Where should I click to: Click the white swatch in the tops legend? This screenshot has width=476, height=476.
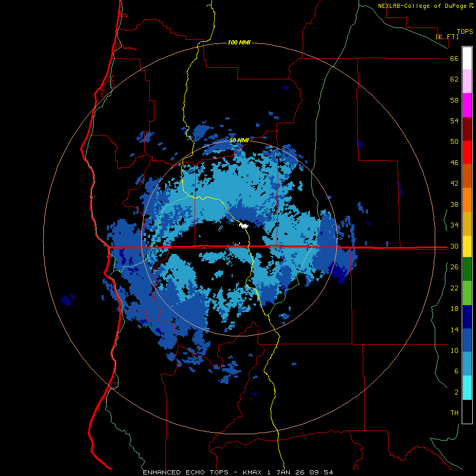coord(467,58)
